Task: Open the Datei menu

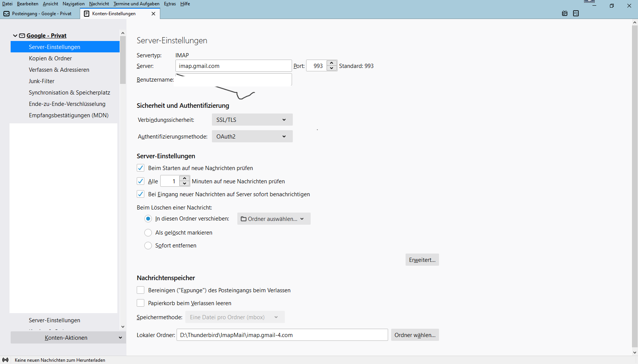Action: click(7, 4)
